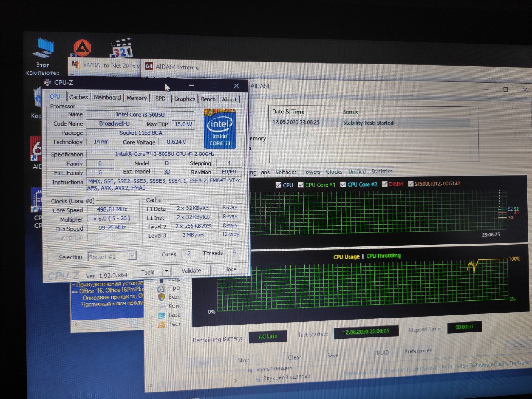Click the Stability Test: Started log row
The image size is (532, 399).
point(368,123)
